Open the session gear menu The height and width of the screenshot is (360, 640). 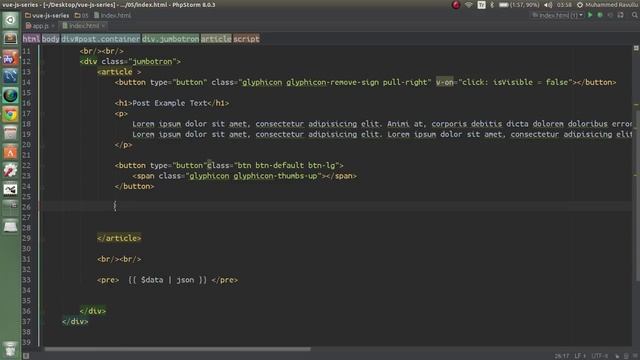click(x=580, y=5)
